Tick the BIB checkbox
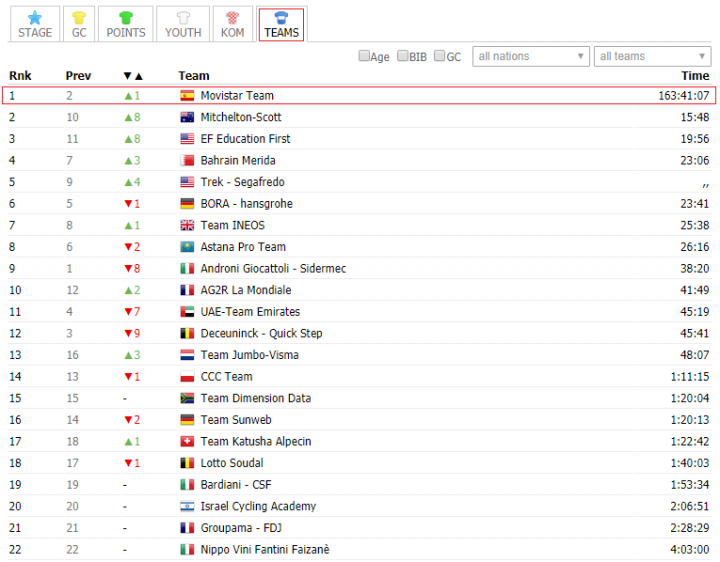 [402, 56]
